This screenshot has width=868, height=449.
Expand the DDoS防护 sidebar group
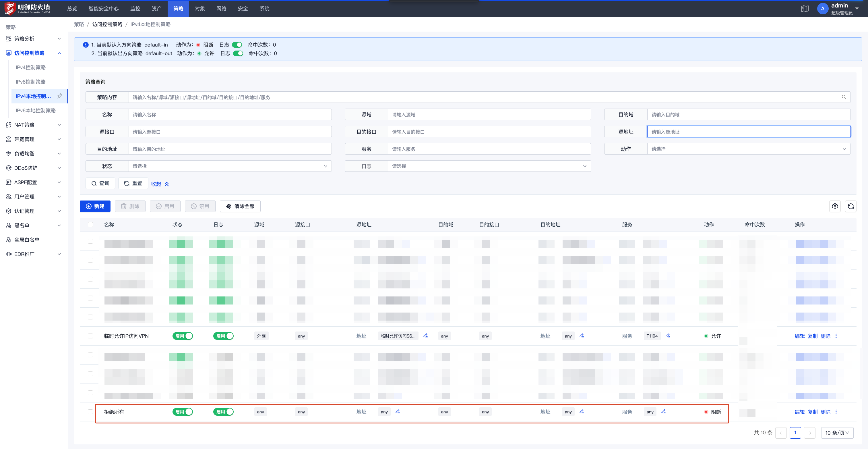coord(34,168)
